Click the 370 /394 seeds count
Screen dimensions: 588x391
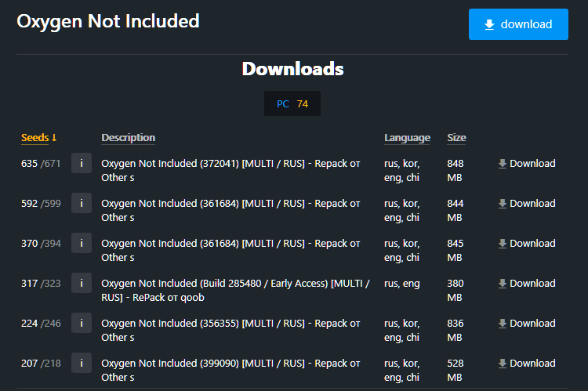coord(41,244)
